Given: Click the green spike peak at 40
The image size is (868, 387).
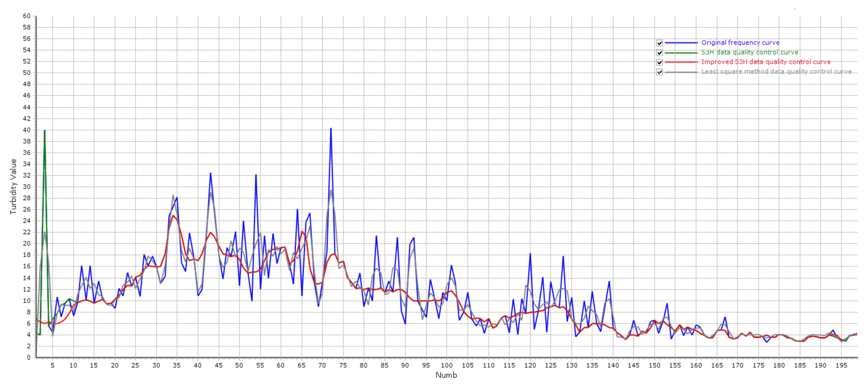Looking at the screenshot, I should click(x=44, y=131).
